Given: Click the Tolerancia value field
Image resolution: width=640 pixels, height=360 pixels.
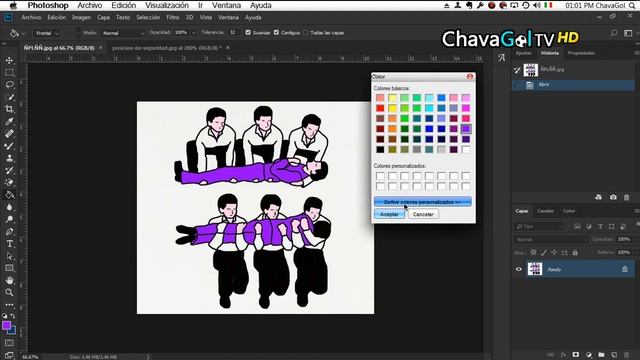Looking at the screenshot, I should (x=233, y=33).
